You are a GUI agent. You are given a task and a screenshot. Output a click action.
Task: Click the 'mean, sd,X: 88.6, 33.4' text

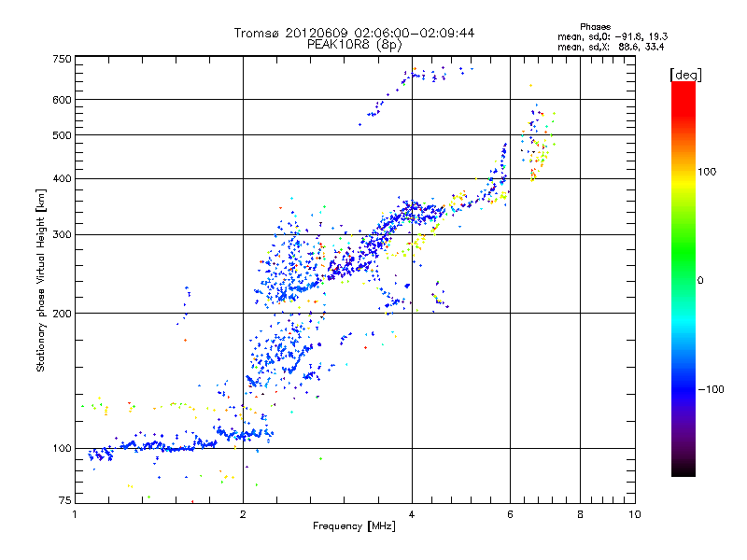tap(611, 47)
